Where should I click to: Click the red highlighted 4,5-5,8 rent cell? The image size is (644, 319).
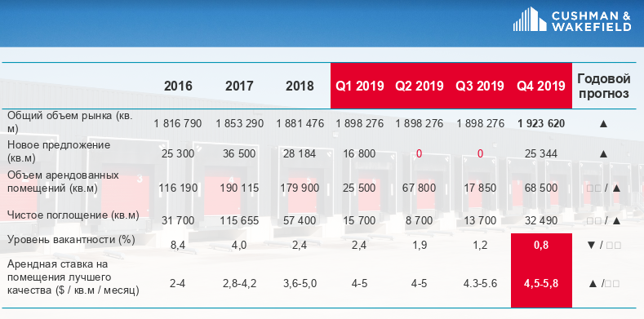(x=541, y=283)
